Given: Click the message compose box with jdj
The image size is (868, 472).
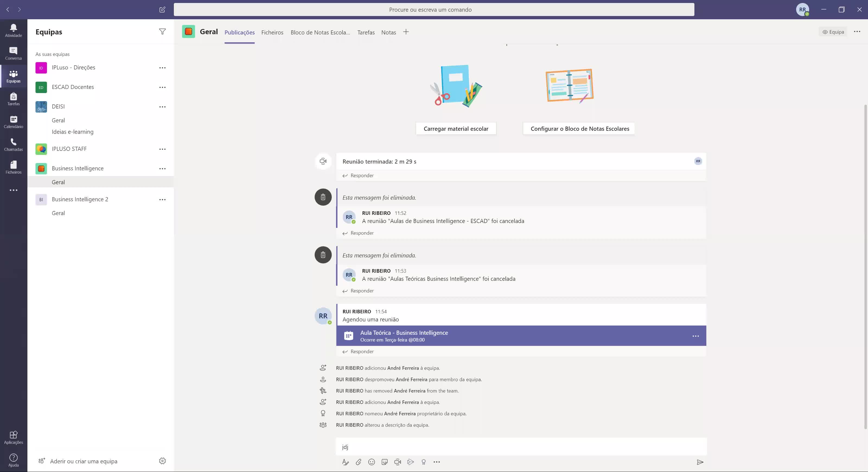Looking at the screenshot, I should pyautogui.click(x=521, y=447).
